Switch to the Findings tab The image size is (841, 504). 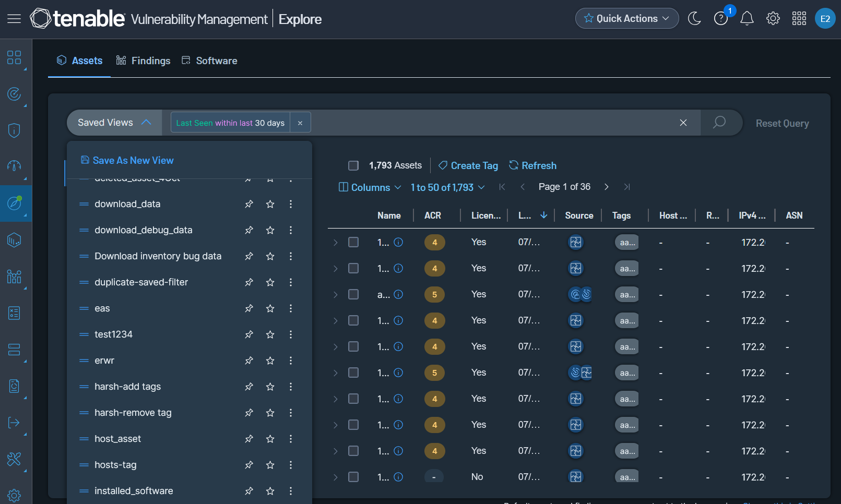point(143,61)
